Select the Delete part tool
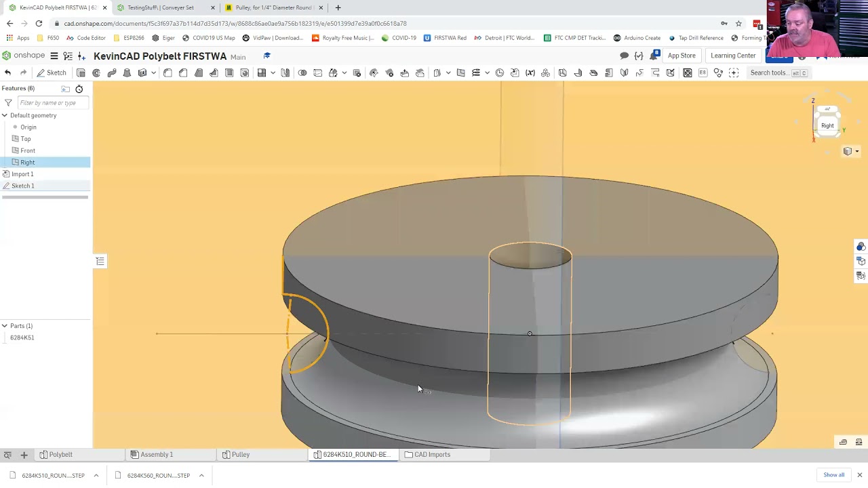Viewport: 868px width, 488px height. (x=357, y=73)
